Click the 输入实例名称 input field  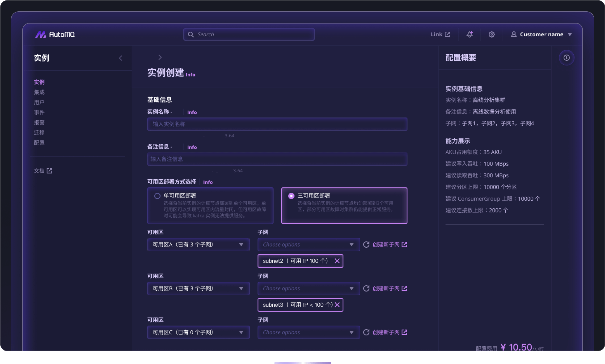(277, 124)
